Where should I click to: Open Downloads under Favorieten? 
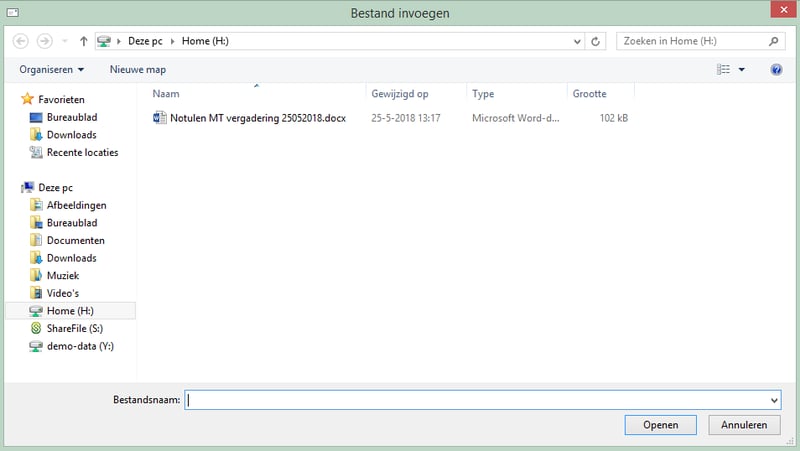pyautogui.click(x=71, y=135)
